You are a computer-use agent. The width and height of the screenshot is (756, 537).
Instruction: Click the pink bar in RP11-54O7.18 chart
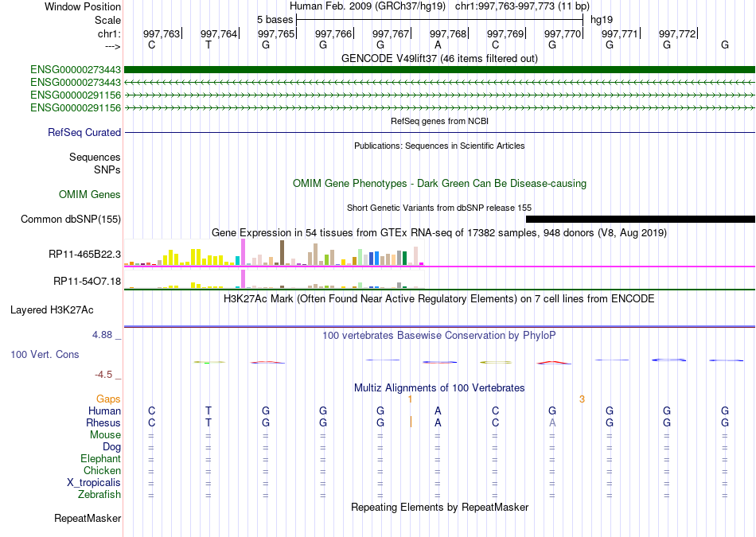point(243,279)
